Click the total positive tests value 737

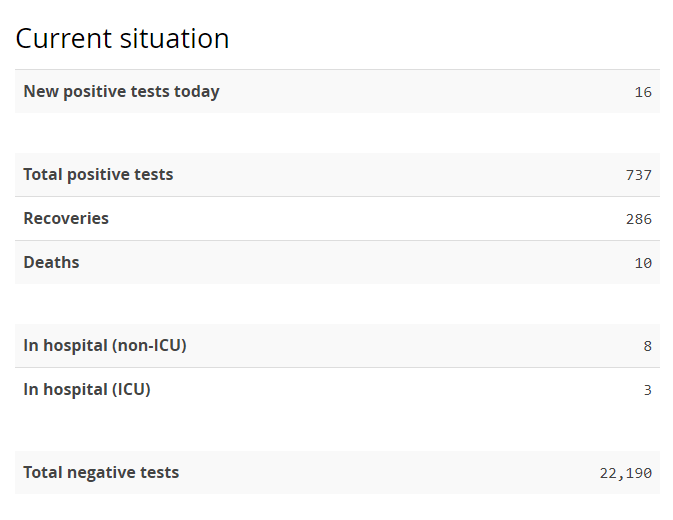pyautogui.click(x=639, y=175)
